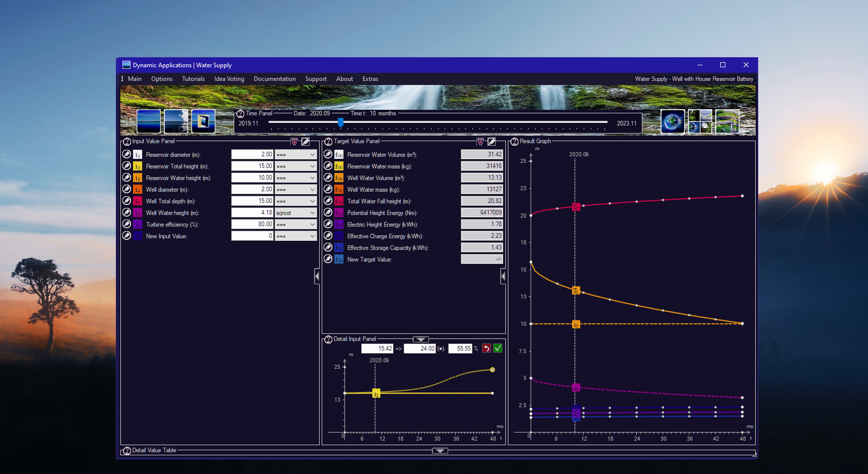Image resolution: width=868 pixels, height=474 pixels.
Task: Collapse the Detail Input Panel arrow
Action: pyautogui.click(x=420, y=339)
